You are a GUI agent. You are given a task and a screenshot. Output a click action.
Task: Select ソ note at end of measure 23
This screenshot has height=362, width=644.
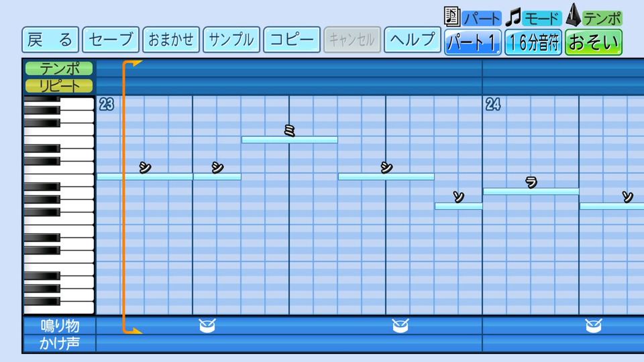(x=459, y=206)
